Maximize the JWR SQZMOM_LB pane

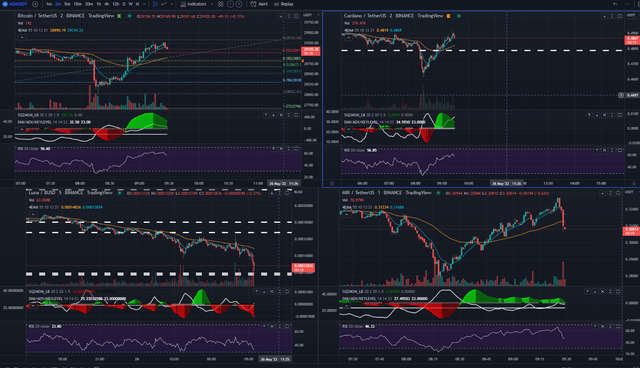(618, 291)
